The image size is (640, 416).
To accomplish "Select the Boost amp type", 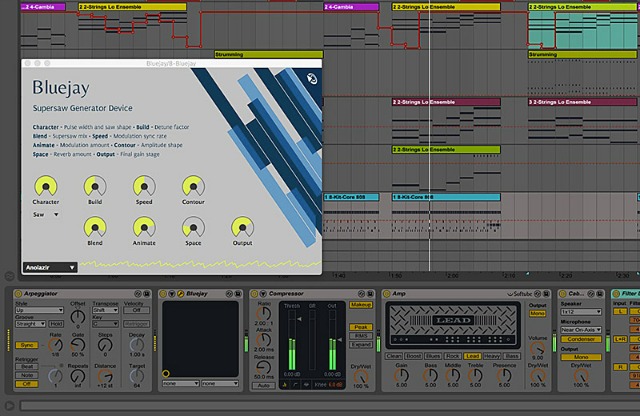I will coord(413,356).
